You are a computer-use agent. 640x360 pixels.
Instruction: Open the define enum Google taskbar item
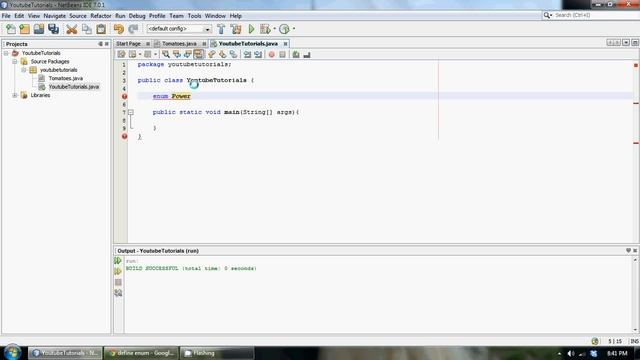click(x=141, y=353)
